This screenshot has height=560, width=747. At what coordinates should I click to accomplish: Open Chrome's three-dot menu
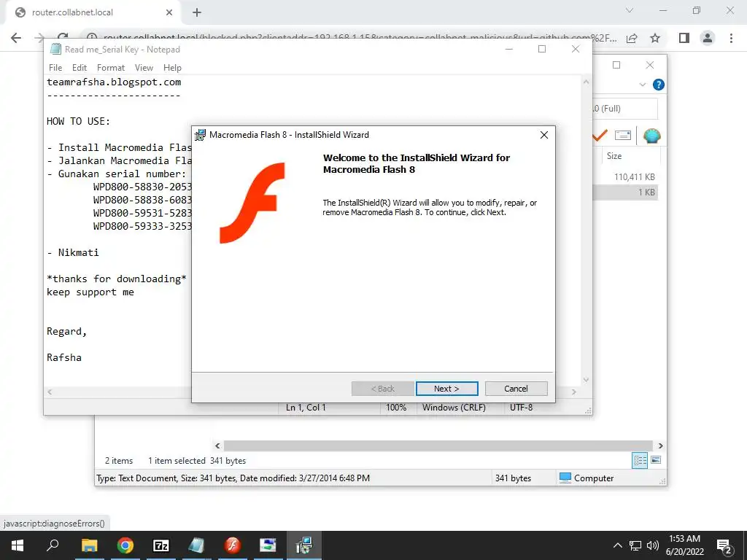pyautogui.click(x=731, y=38)
